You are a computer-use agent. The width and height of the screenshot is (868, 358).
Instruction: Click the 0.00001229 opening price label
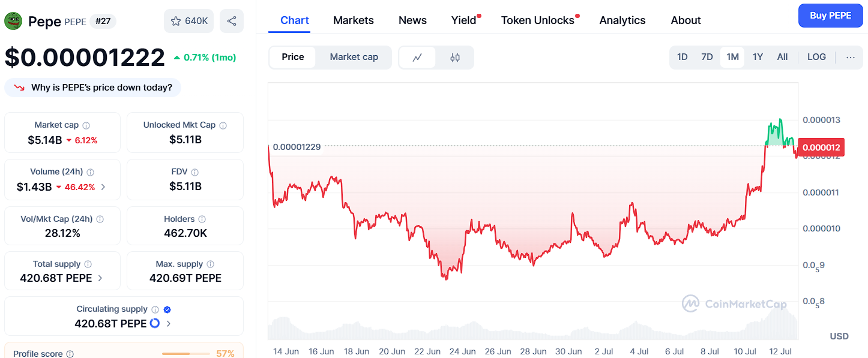point(297,147)
